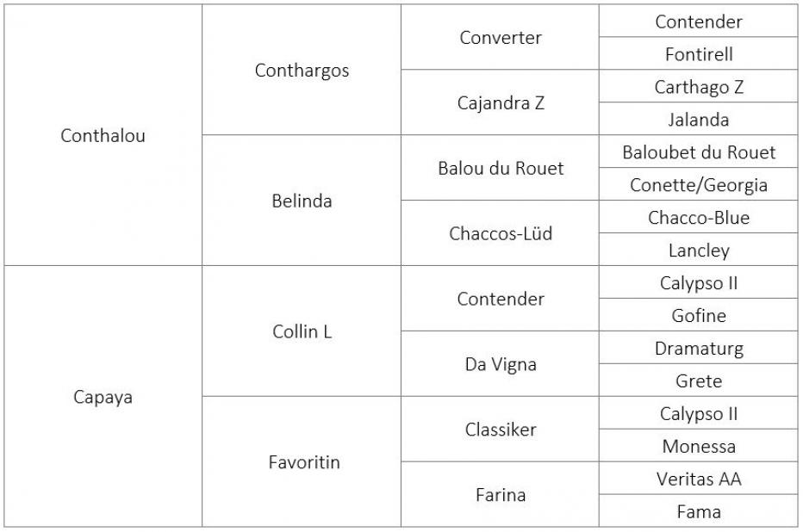
Task: Click the Conette/Georgia cell
Action: tap(699, 184)
